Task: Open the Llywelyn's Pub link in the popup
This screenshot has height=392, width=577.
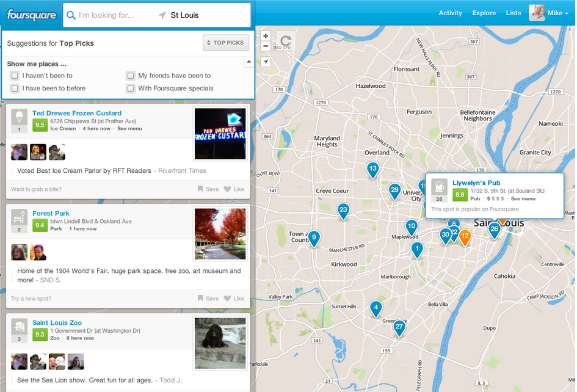Action: (476, 183)
